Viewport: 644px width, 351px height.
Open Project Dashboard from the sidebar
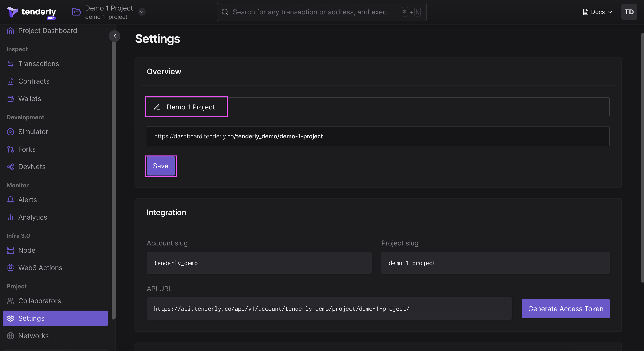point(47,31)
